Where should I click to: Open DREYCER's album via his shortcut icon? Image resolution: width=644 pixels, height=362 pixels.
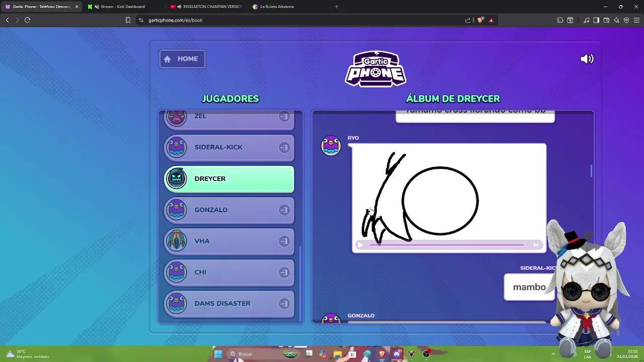[285, 178]
